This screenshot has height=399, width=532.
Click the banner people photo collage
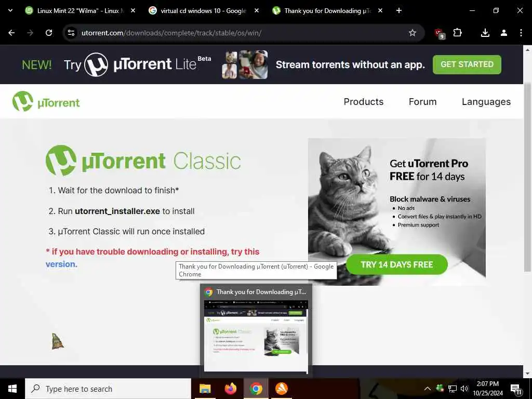point(245,64)
